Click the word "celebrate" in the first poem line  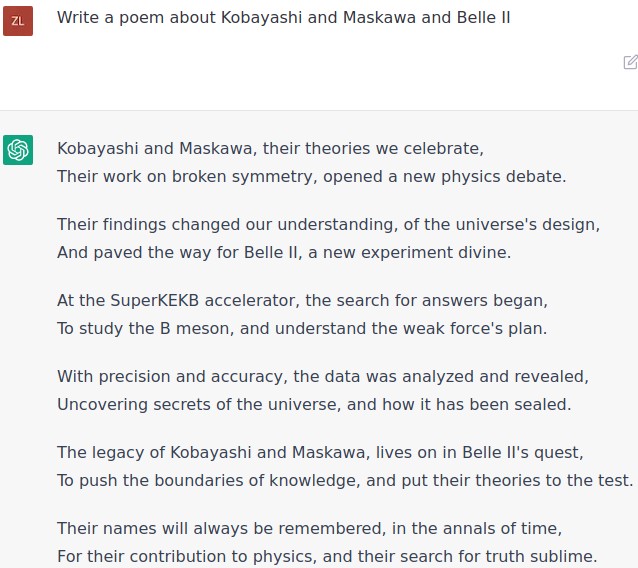443,149
